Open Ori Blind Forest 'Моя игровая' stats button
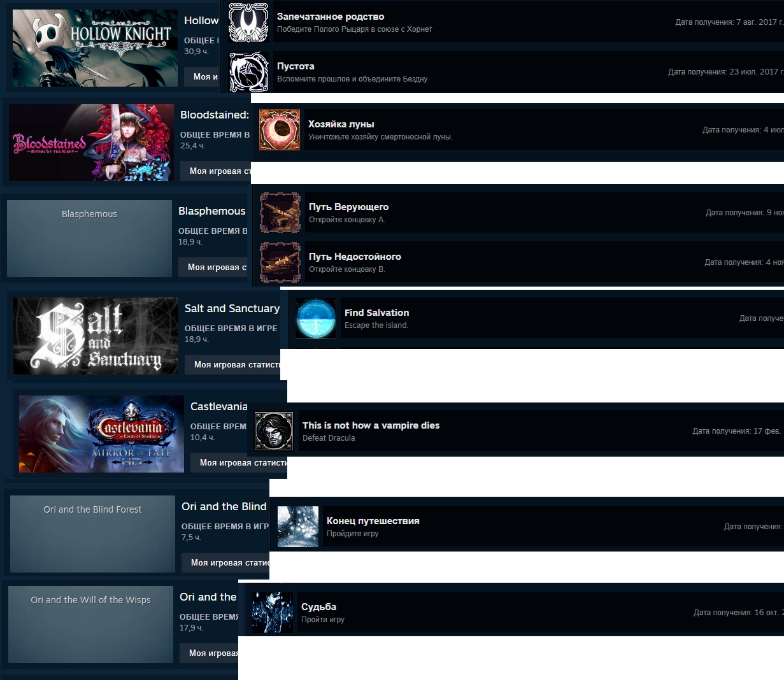This screenshot has width=784, height=698. point(225,562)
